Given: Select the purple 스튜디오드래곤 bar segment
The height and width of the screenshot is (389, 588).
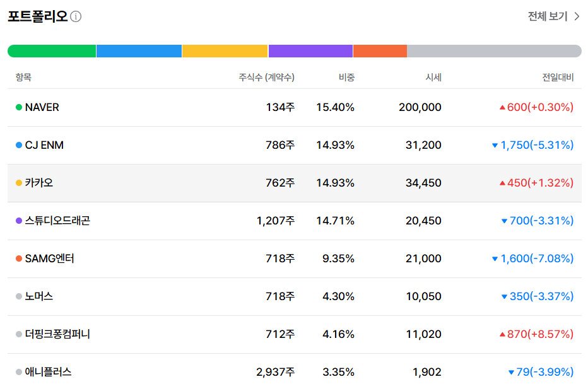Looking at the screenshot, I should (310, 51).
